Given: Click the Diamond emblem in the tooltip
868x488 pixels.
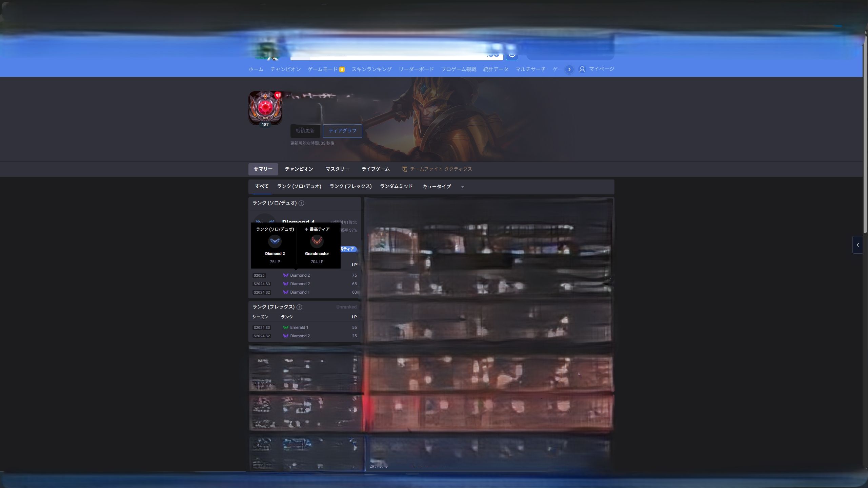Looking at the screenshot, I should point(275,241).
